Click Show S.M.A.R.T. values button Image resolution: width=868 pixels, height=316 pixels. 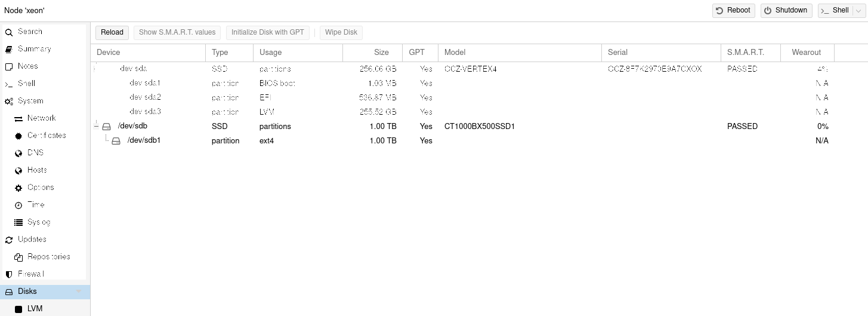point(177,32)
